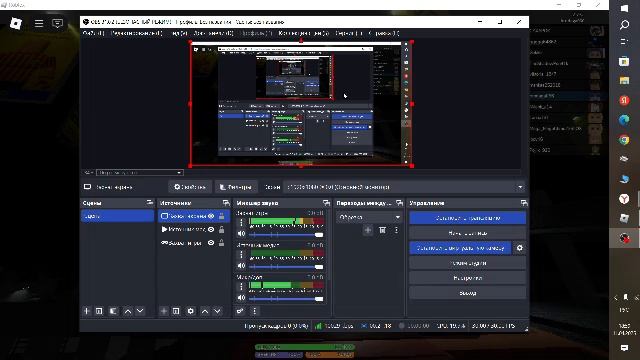Select the media source row in Sources
The width and height of the screenshot is (640, 360).
tap(194, 229)
